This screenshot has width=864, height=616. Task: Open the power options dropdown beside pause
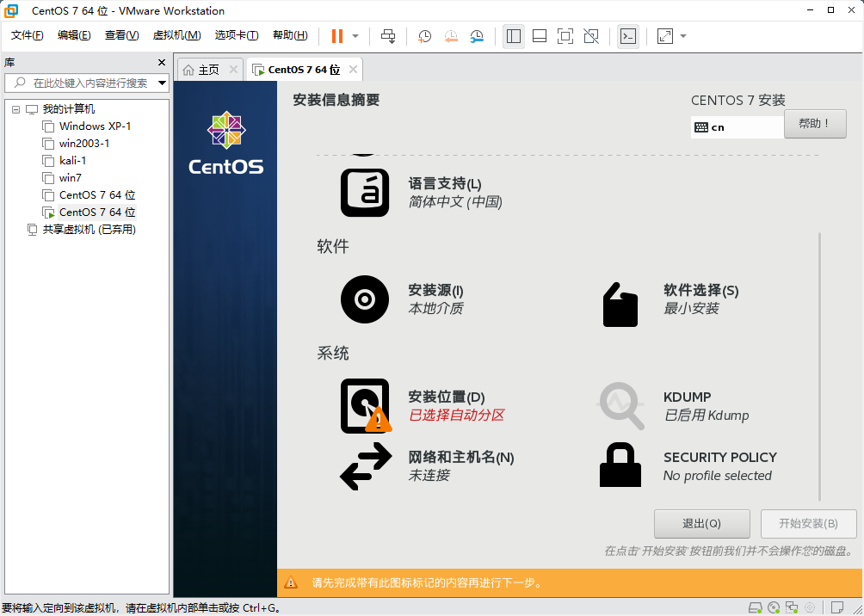click(x=355, y=36)
